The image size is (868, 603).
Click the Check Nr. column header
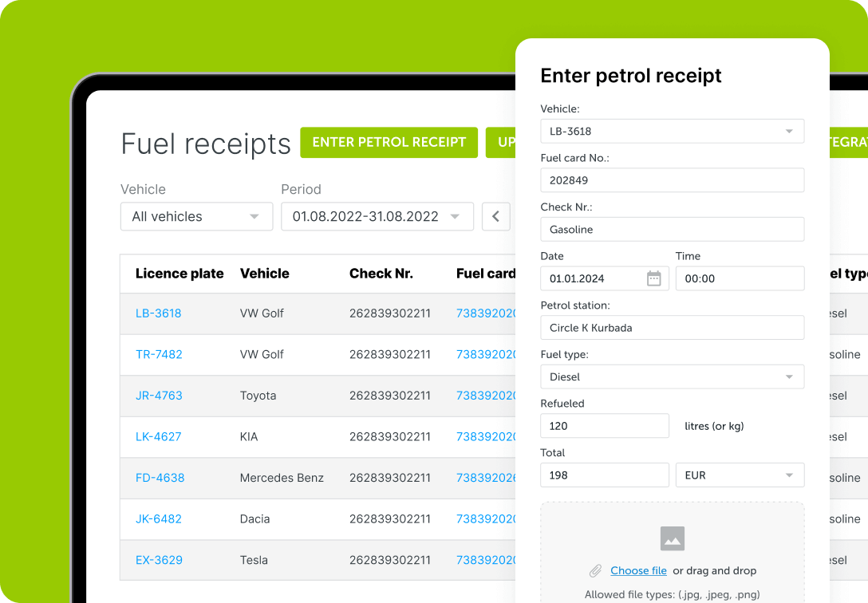pos(381,274)
